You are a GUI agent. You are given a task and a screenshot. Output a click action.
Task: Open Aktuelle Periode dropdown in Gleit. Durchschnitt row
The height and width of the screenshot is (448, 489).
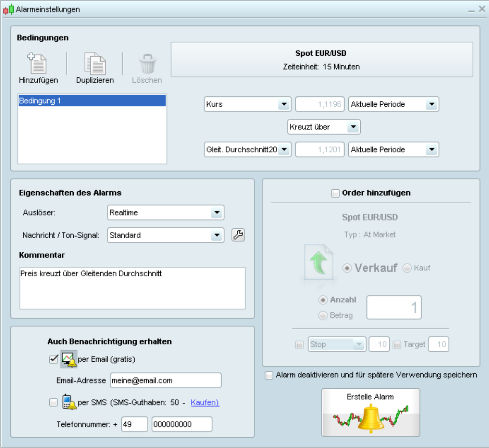tap(394, 150)
